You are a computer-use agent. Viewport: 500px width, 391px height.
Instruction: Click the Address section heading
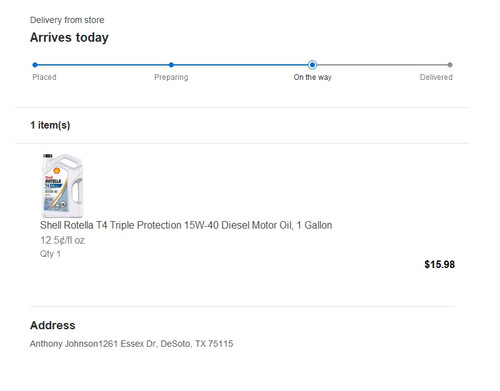pos(53,325)
